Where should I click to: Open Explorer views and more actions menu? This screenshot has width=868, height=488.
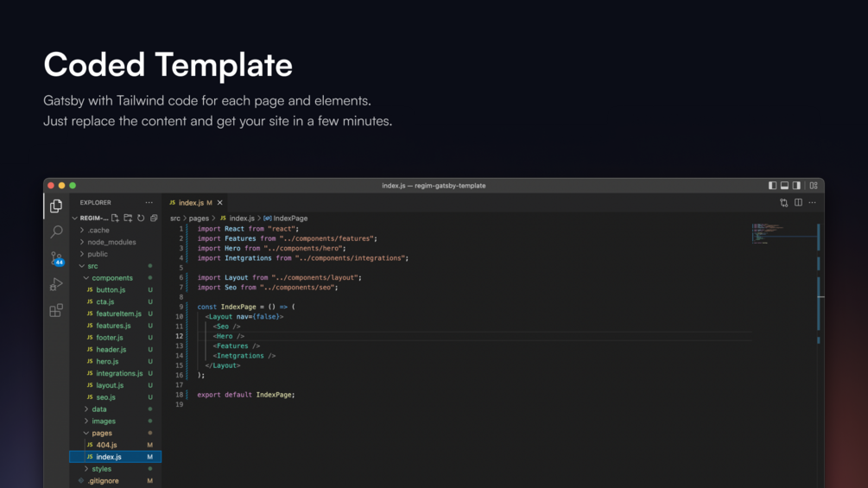coord(149,202)
